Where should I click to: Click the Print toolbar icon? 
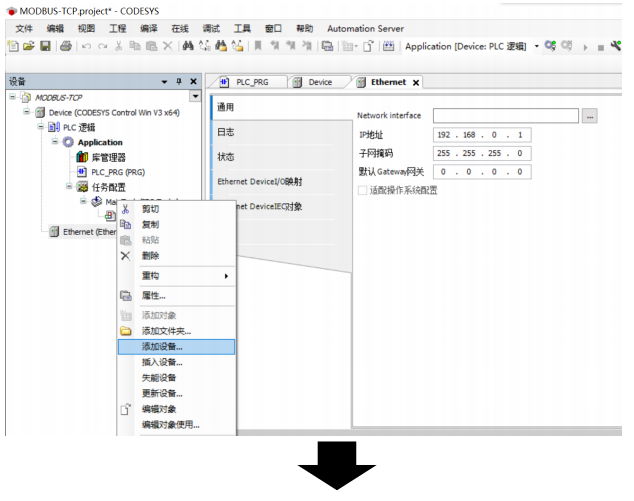pyautogui.click(x=65, y=46)
